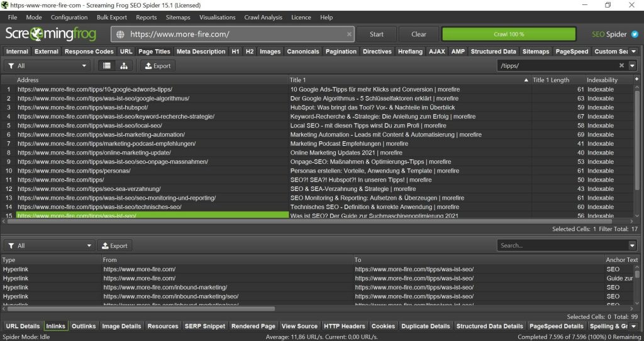The height and width of the screenshot is (341, 644).
Task: Open the File menu
Action: point(13,17)
